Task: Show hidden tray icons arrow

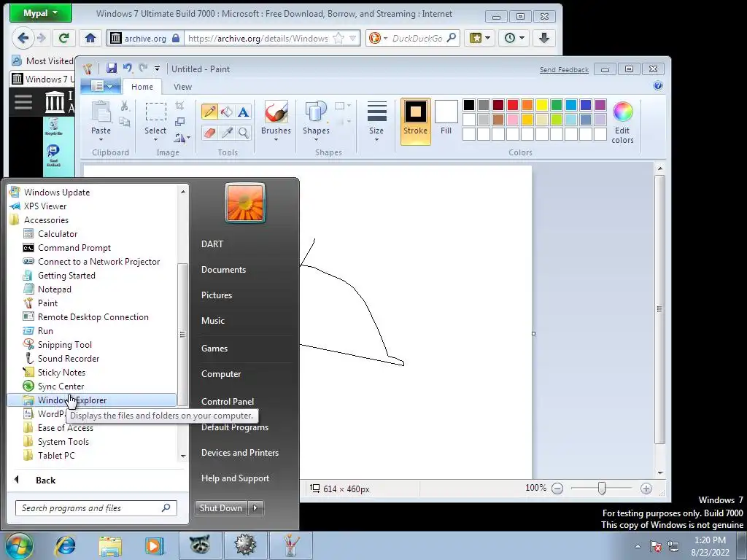Action: (x=638, y=545)
